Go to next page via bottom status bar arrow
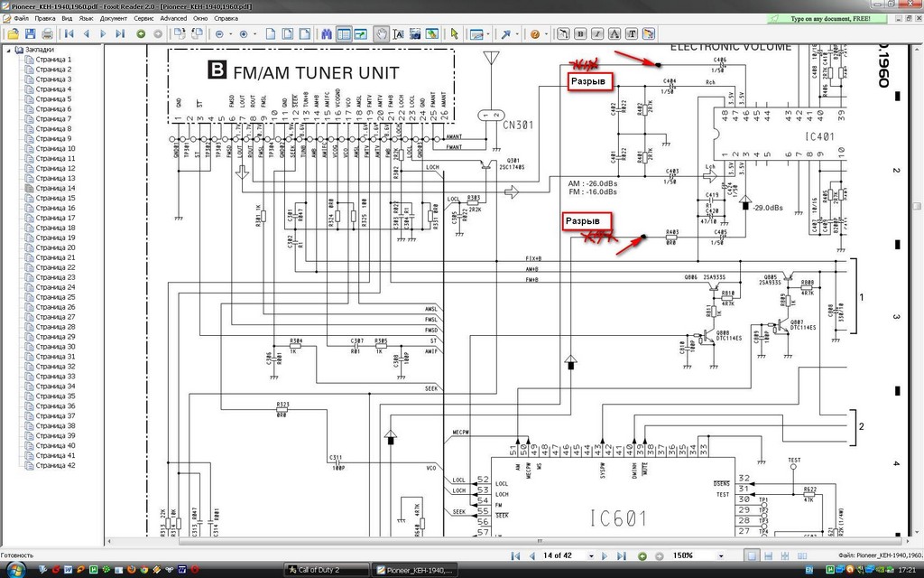924x578 pixels. (x=605, y=555)
